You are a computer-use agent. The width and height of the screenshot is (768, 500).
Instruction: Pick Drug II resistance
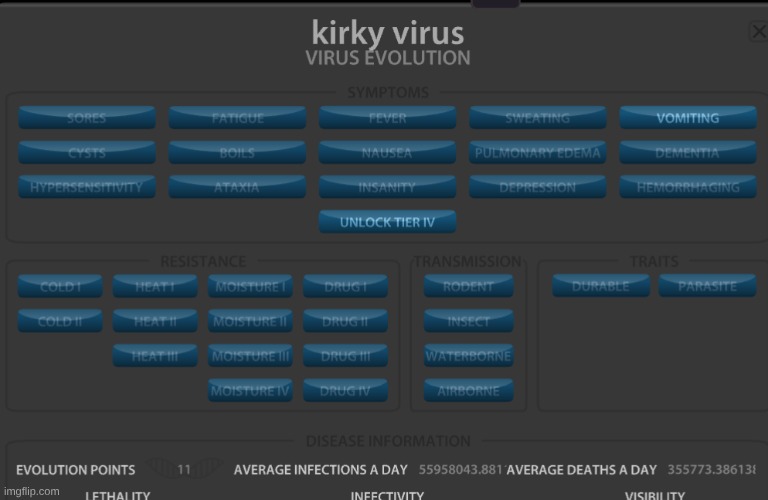(345, 321)
